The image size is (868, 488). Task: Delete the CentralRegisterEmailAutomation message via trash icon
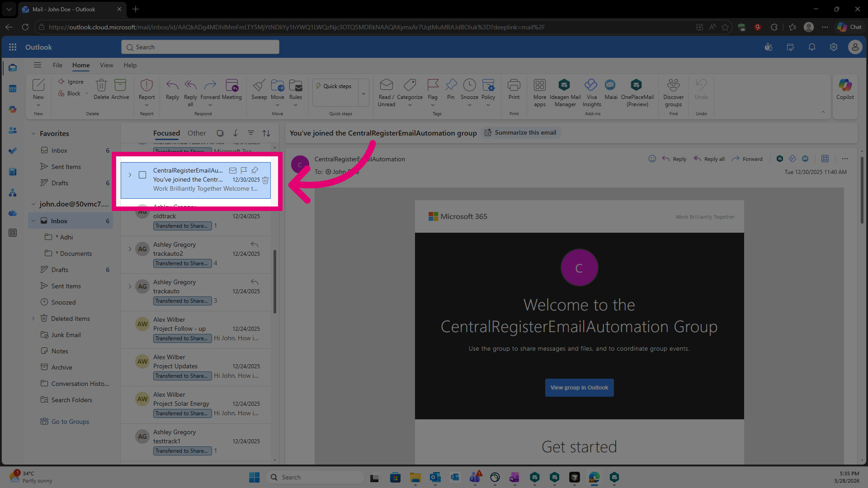coord(265,180)
